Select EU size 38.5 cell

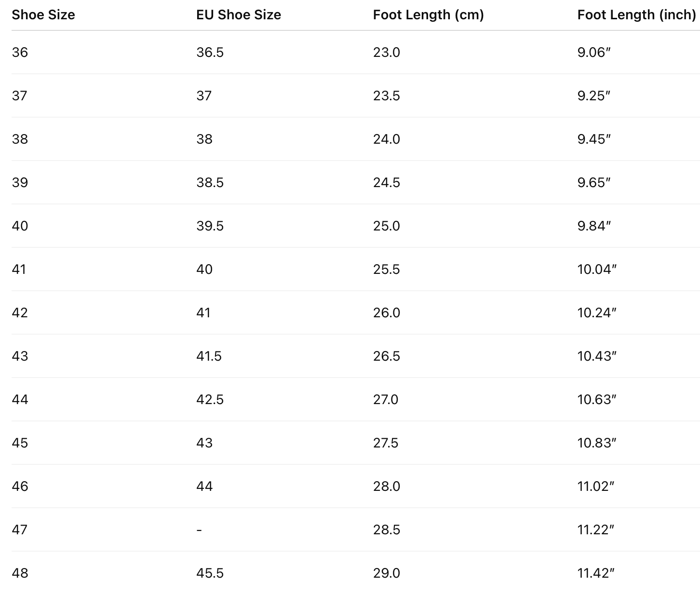click(210, 182)
